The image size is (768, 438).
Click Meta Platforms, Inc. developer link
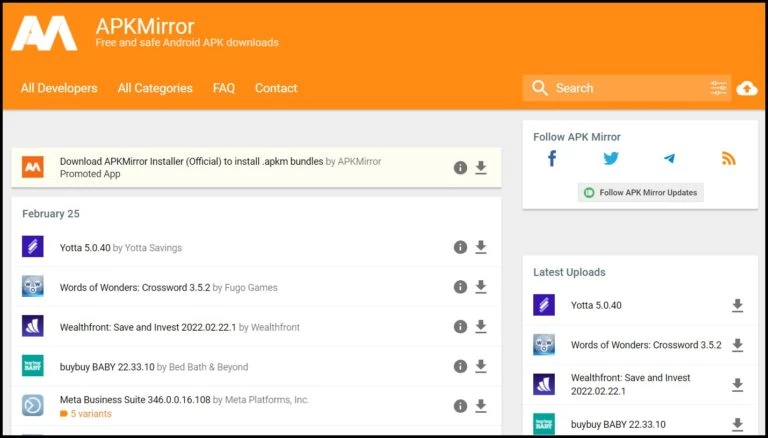(267, 400)
